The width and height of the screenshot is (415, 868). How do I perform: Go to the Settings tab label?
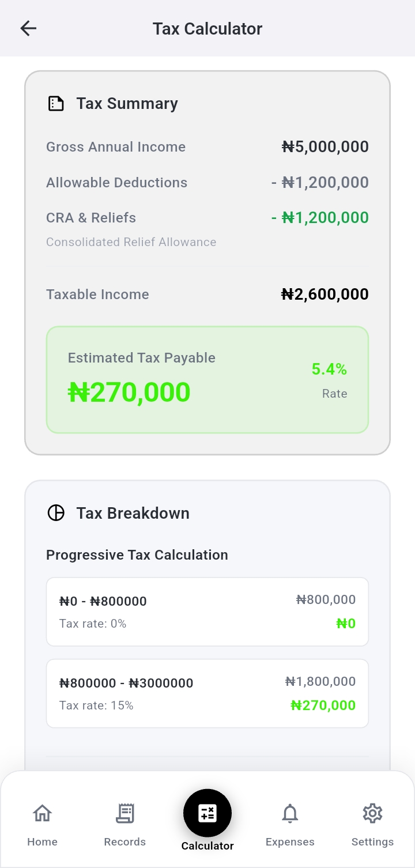[x=372, y=841]
